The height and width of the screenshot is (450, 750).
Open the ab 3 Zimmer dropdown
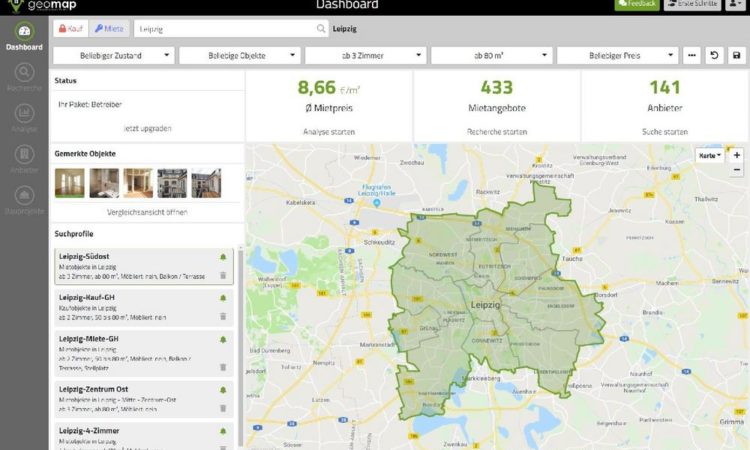[x=365, y=55]
